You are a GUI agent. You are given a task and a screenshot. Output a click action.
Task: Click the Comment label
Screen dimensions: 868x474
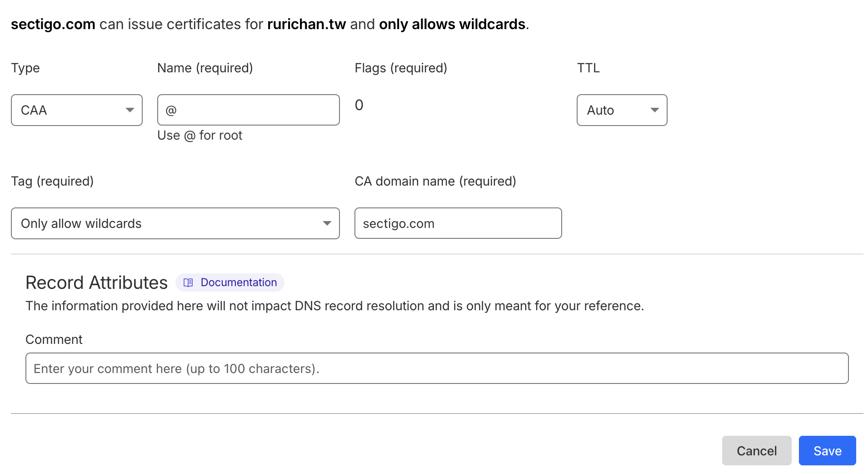pyautogui.click(x=54, y=340)
